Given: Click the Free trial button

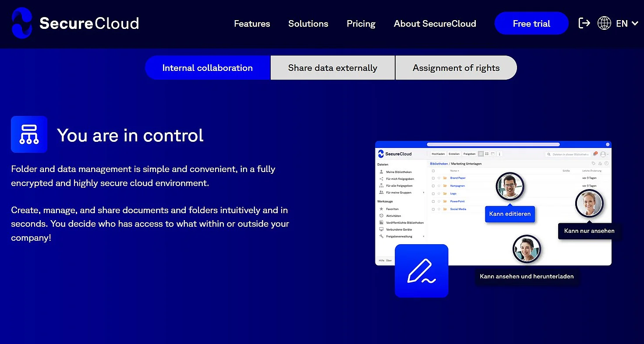Looking at the screenshot, I should [x=531, y=24].
